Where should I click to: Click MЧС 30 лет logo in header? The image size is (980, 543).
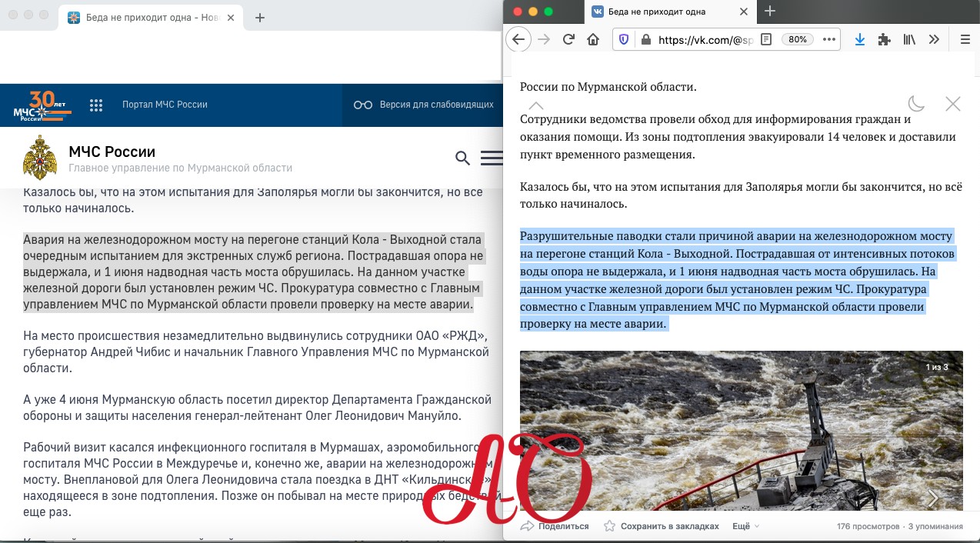point(42,106)
